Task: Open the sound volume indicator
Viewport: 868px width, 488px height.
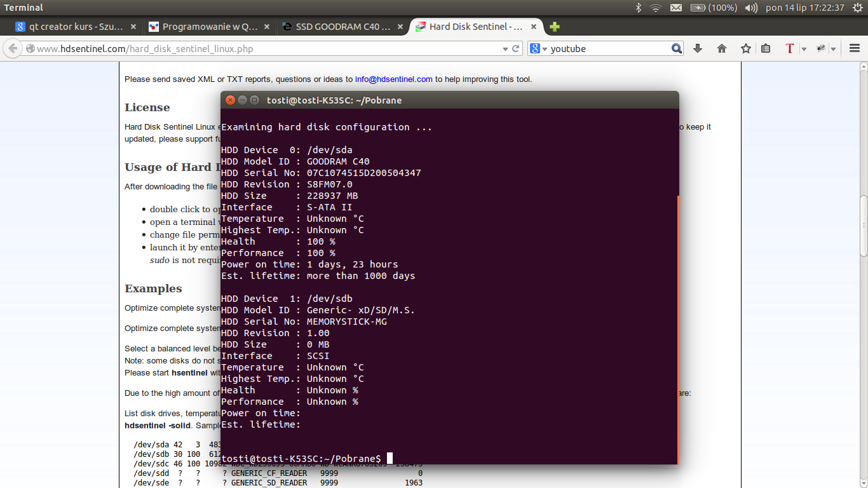Action: pos(751,8)
